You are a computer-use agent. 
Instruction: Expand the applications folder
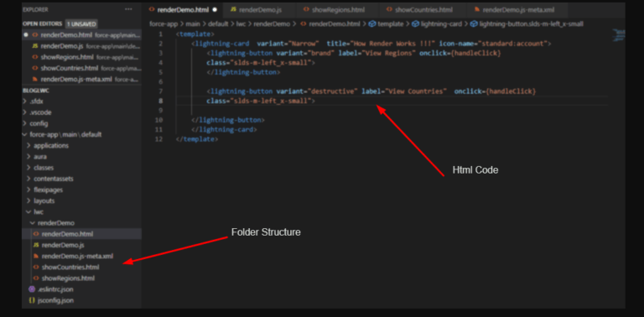(81, 145)
